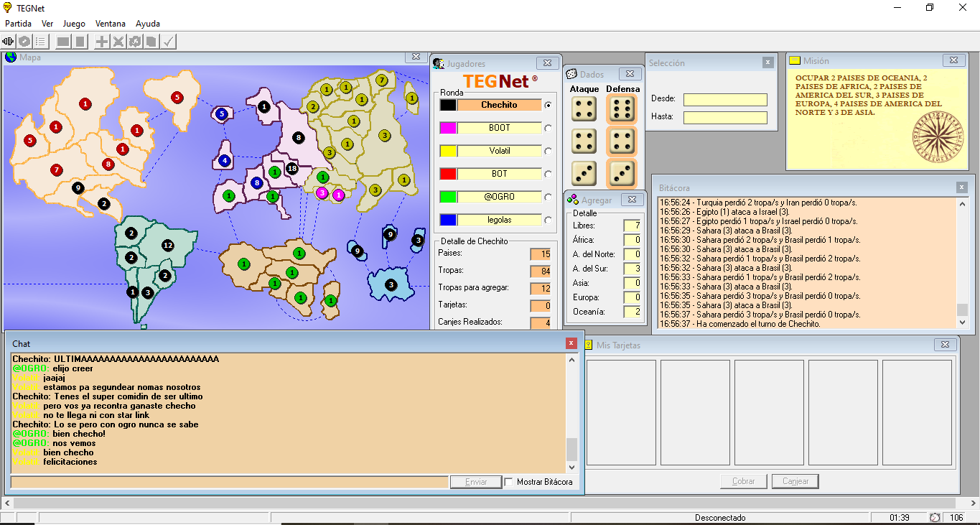Select the radio button beside legolas
This screenshot has width=980, height=525.
(x=549, y=220)
